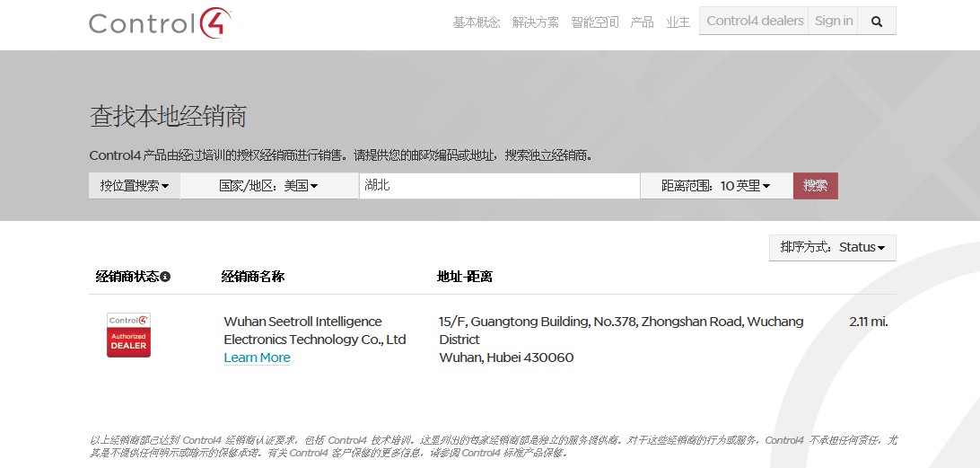Select dealer name Wuhan Seetroll Intelligence
Screen dimensions: 980x468
[315, 331]
